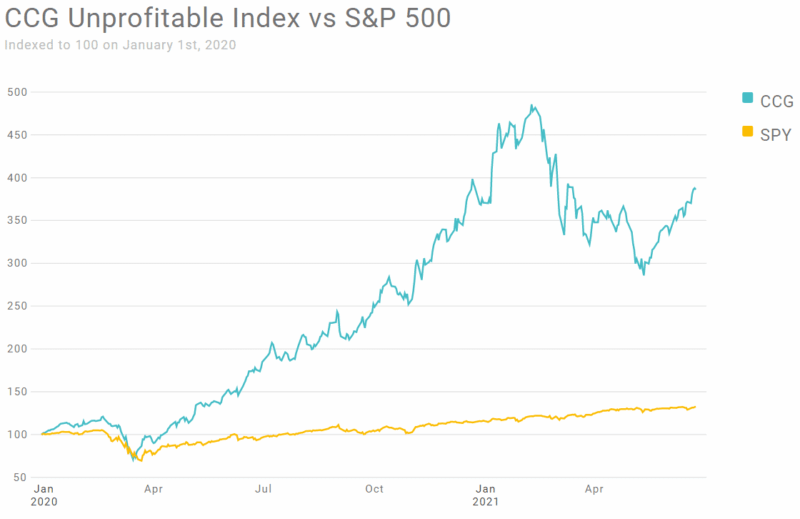Select the 500 y-axis label
This screenshot has width=800, height=519.
tap(17, 92)
